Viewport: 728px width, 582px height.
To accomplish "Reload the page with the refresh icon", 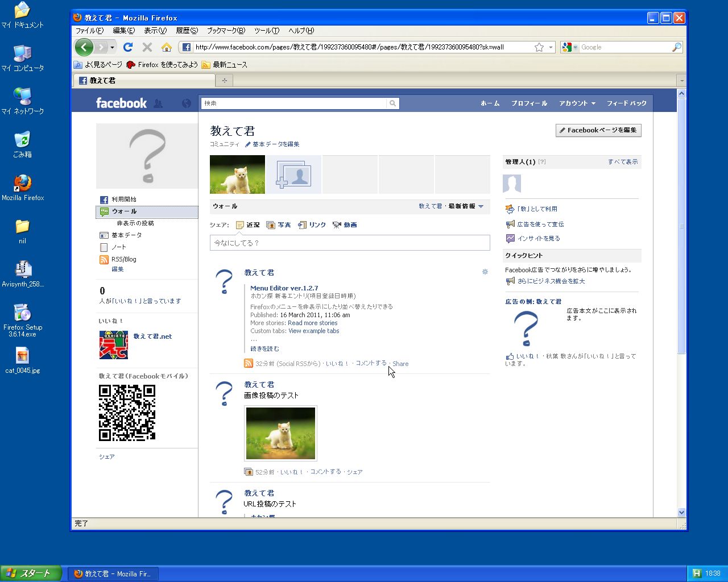I will pos(128,47).
